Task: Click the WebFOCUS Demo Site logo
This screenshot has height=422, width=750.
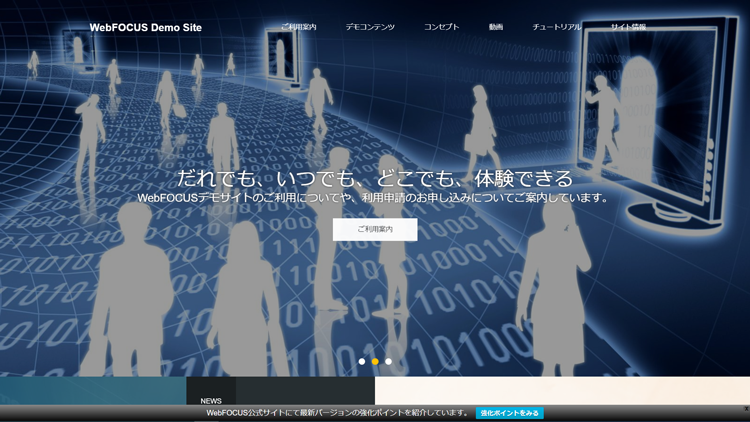Action: point(145,28)
